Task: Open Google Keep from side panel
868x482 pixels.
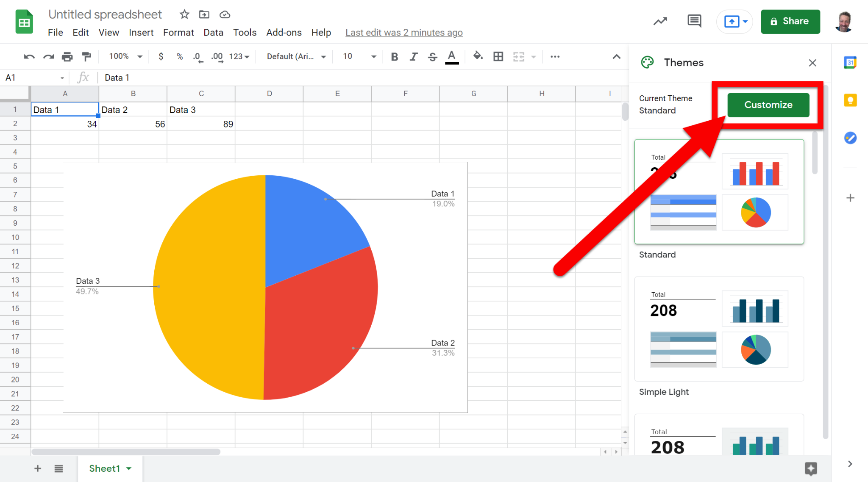Action: point(850,100)
